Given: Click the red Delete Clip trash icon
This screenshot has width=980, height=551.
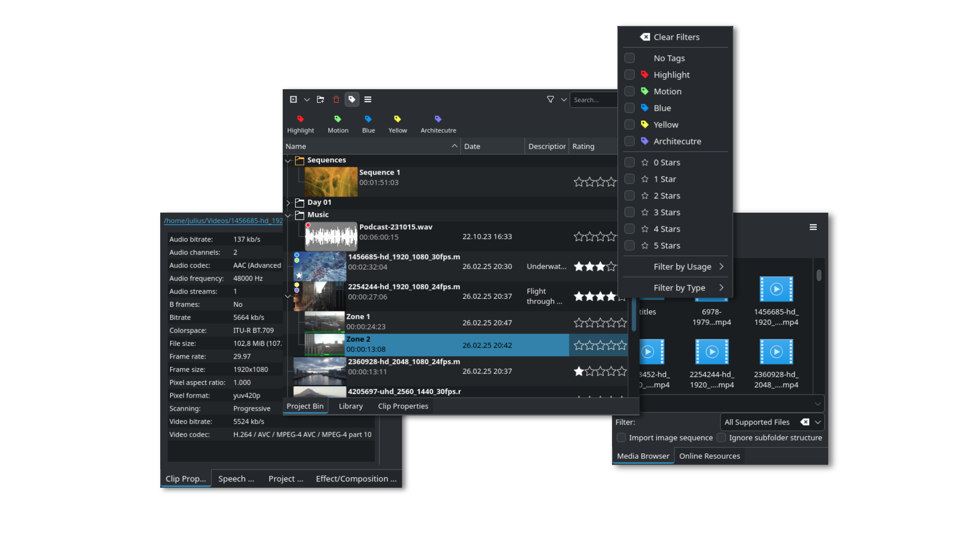Looking at the screenshot, I should pyautogui.click(x=336, y=100).
